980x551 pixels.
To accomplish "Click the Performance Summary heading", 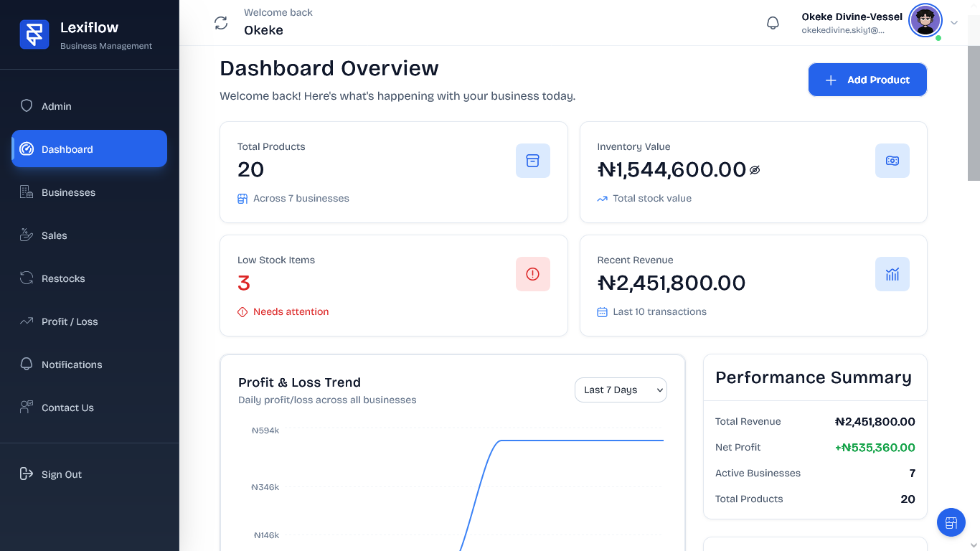I will 814,377.
